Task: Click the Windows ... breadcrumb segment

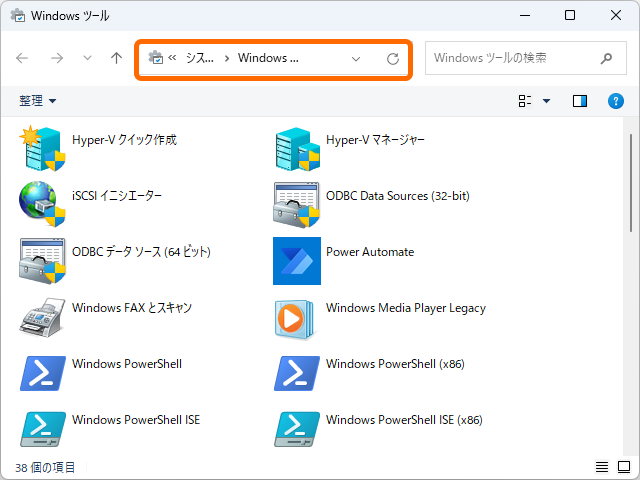Action: click(268, 58)
